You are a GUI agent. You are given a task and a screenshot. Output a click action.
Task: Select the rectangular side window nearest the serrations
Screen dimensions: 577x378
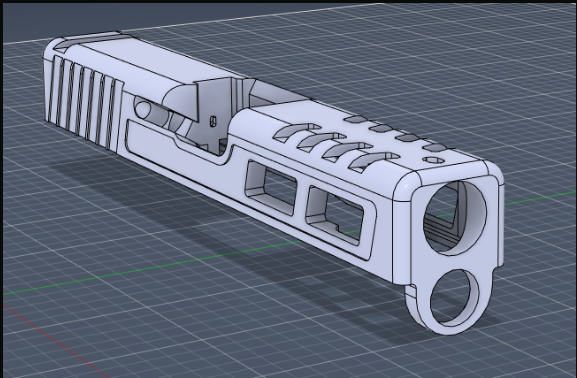tap(271, 188)
